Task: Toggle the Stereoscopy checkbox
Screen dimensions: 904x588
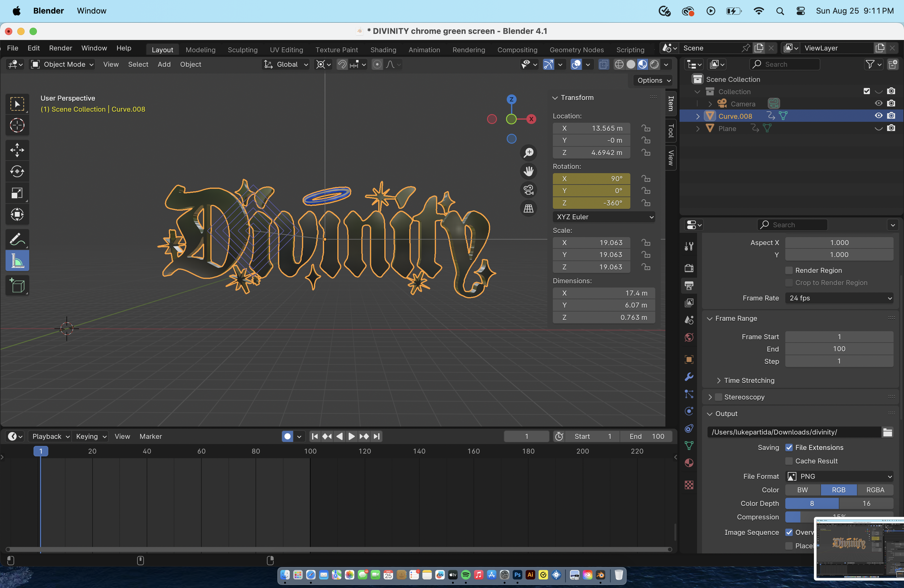Action: click(718, 397)
